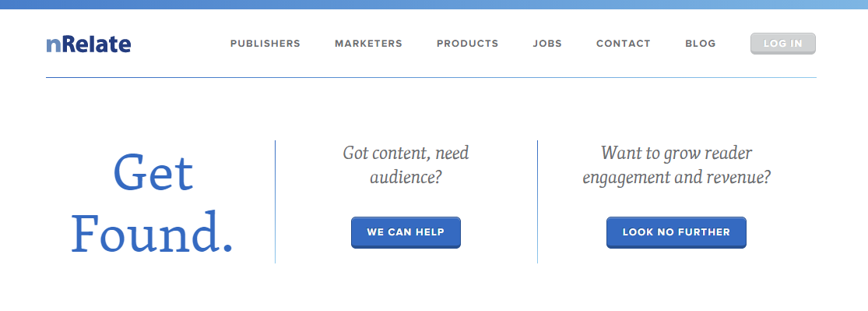
Task: Click the large word "Get" in the headline
Action: 153,172
